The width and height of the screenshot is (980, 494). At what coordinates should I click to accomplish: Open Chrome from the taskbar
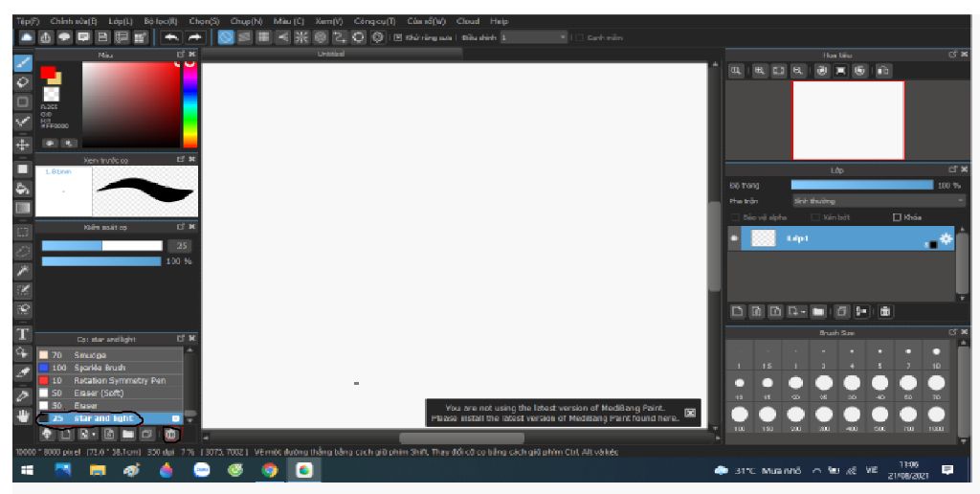point(269,470)
